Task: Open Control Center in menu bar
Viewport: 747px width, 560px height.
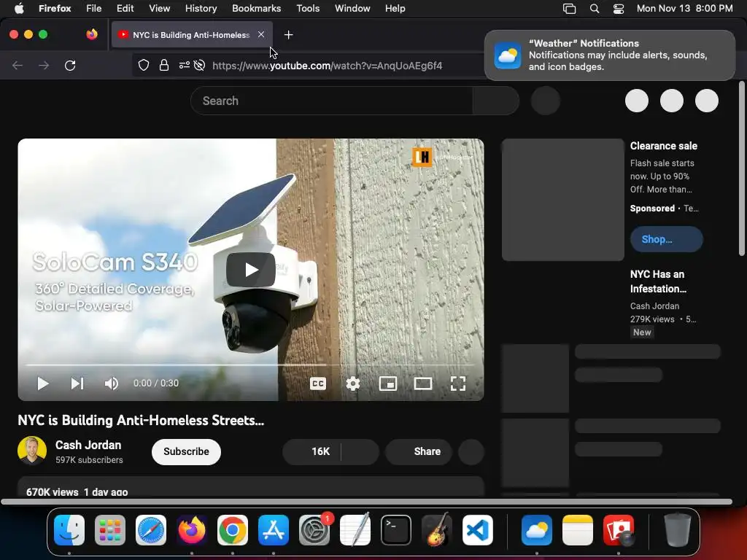Action: pos(619,8)
